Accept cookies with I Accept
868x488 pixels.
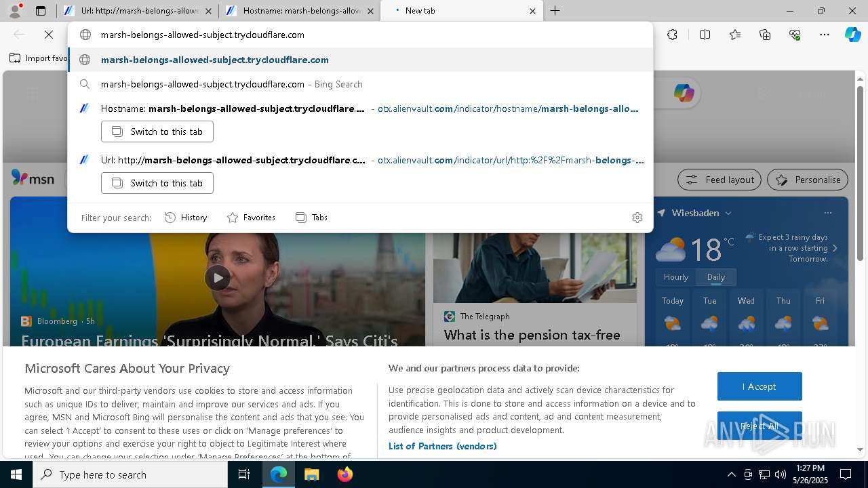[759, 386]
